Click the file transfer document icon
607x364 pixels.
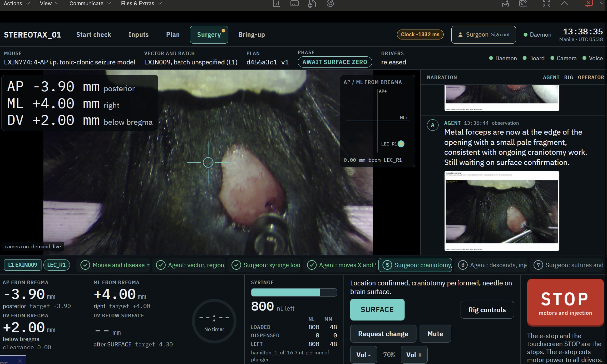[312, 3]
